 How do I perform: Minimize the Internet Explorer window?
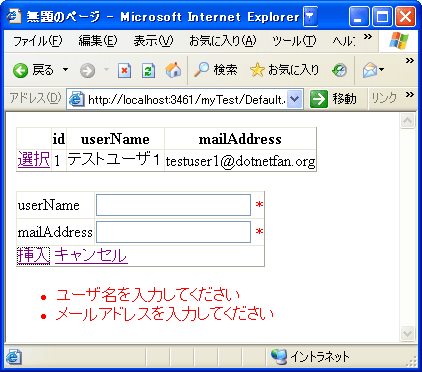coord(359,16)
